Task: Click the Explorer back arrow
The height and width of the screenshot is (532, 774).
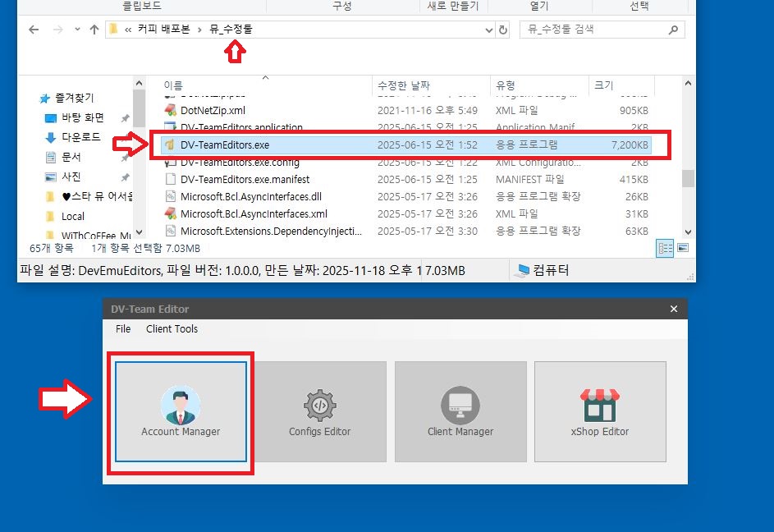Action: tap(34, 30)
